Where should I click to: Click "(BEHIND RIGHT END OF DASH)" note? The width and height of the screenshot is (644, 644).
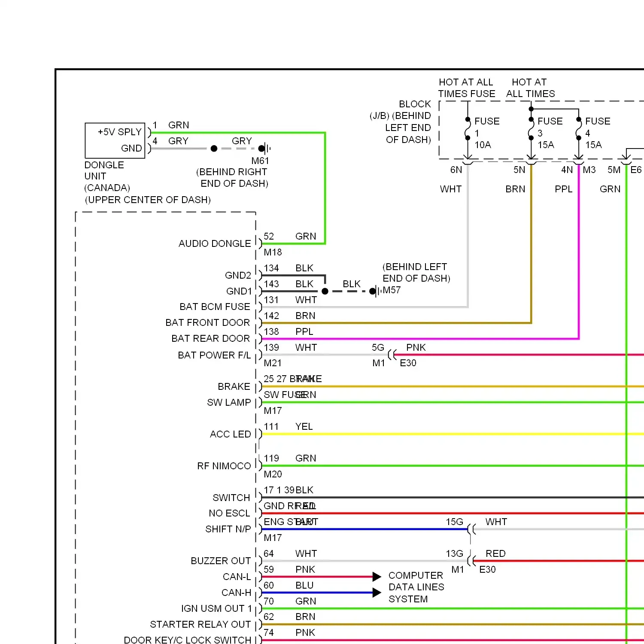pos(232,178)
